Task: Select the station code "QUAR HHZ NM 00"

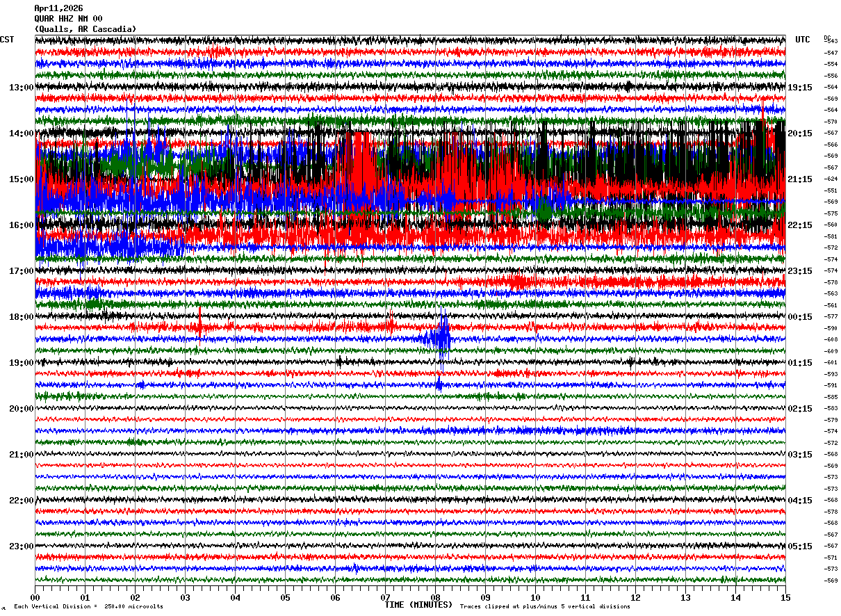Action: click(x=68, y=19)
